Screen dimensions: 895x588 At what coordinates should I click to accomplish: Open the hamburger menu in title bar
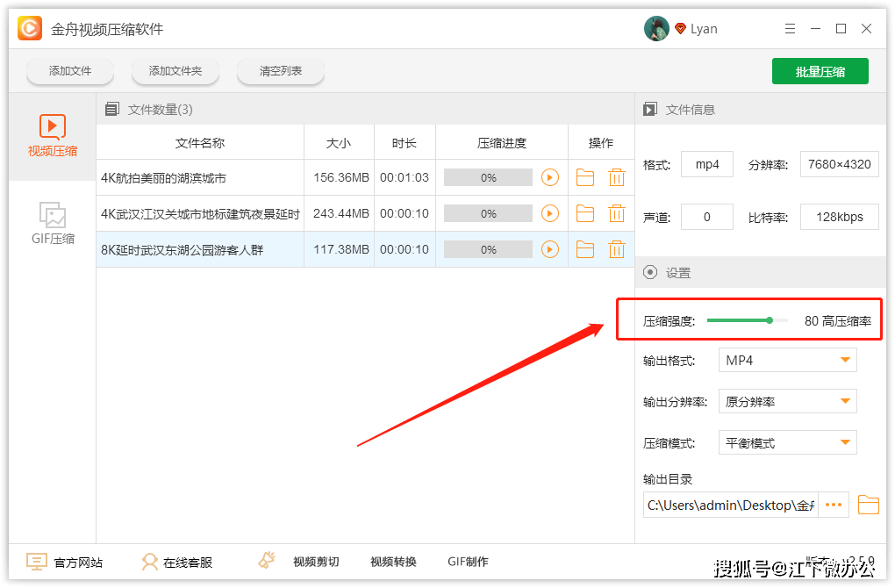point(790,29)
